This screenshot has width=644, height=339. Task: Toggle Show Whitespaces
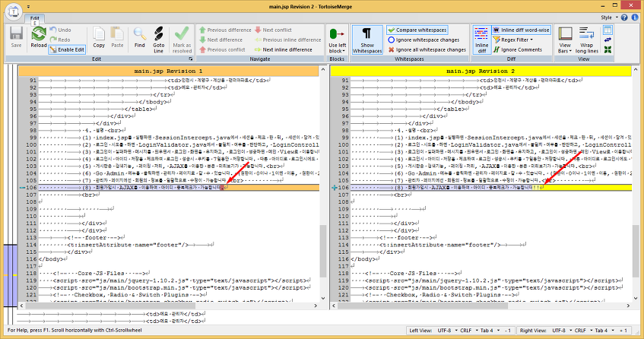[x=367, y=40]
